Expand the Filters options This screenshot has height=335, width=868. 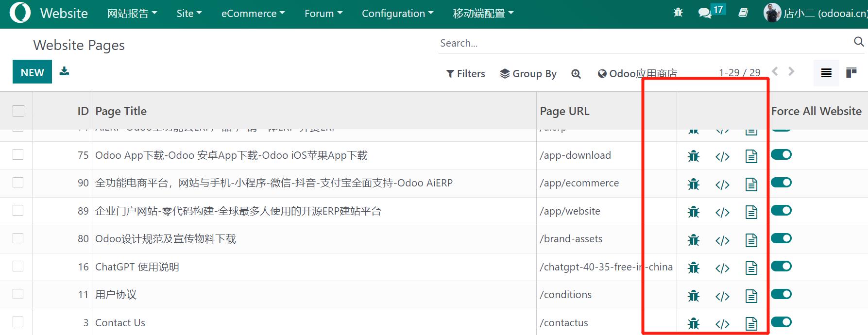tap(466, 74)
